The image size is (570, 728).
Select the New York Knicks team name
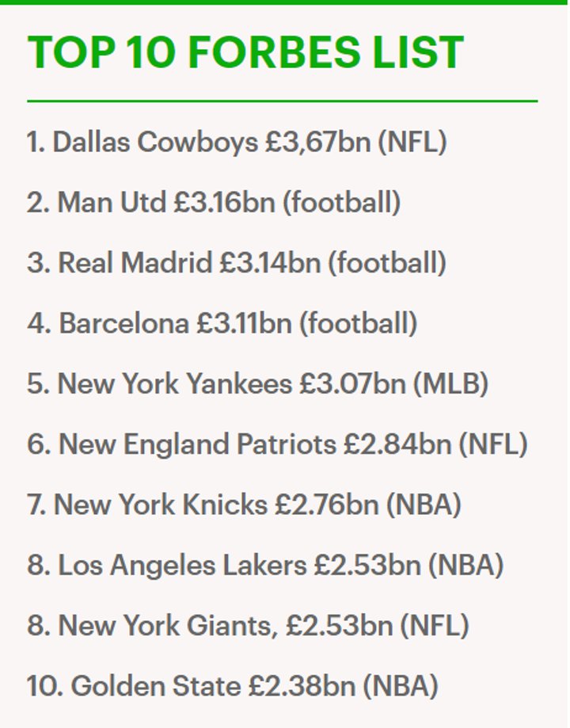(161, 505)
